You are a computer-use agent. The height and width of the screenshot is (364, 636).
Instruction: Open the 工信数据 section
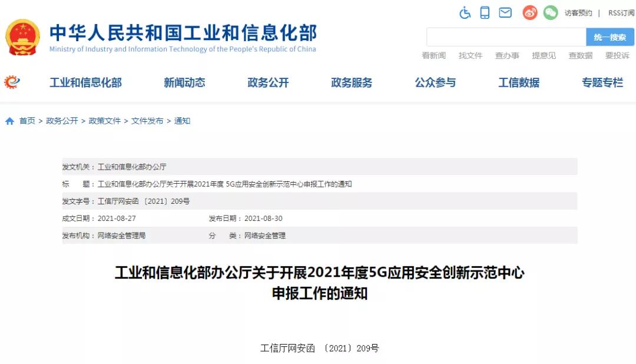point(518,83)
